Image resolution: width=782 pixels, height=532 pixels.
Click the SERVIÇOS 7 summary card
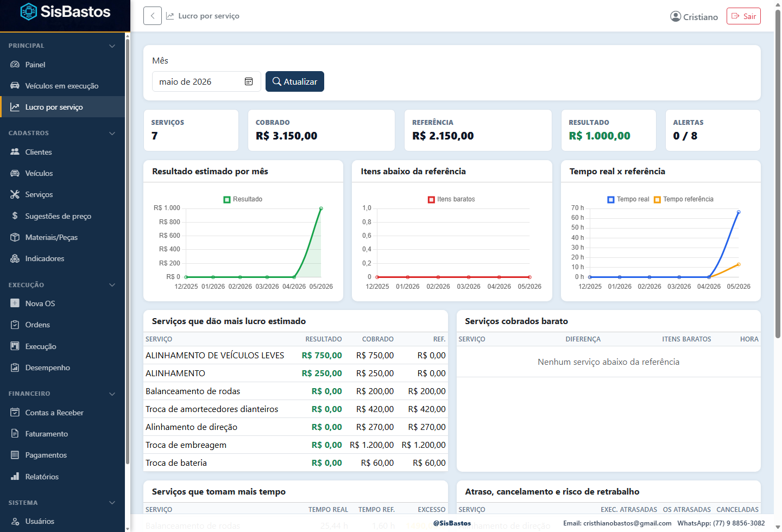point(191,130)
